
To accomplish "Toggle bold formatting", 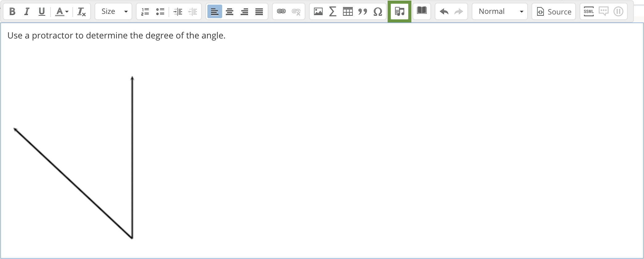I will tap(12, 12).
